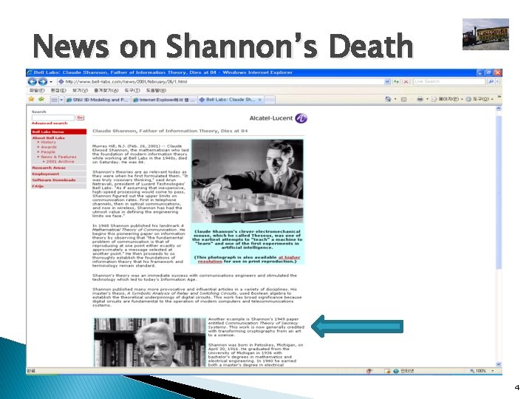The image size is (532, 399).
Task: Open Bell Labs Home in sidebar
Action: click(x=58, y=132)
